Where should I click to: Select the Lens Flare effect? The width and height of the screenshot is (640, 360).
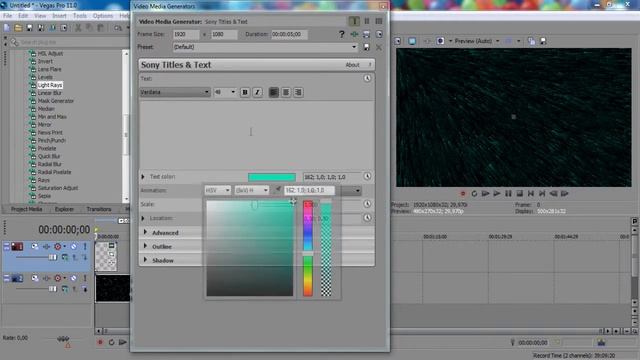(x=49, y=69)
